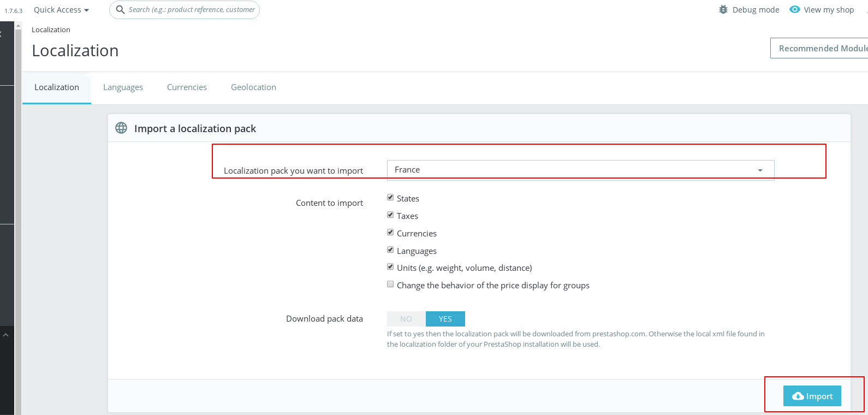Click the Debug mode bug icon

723,10
